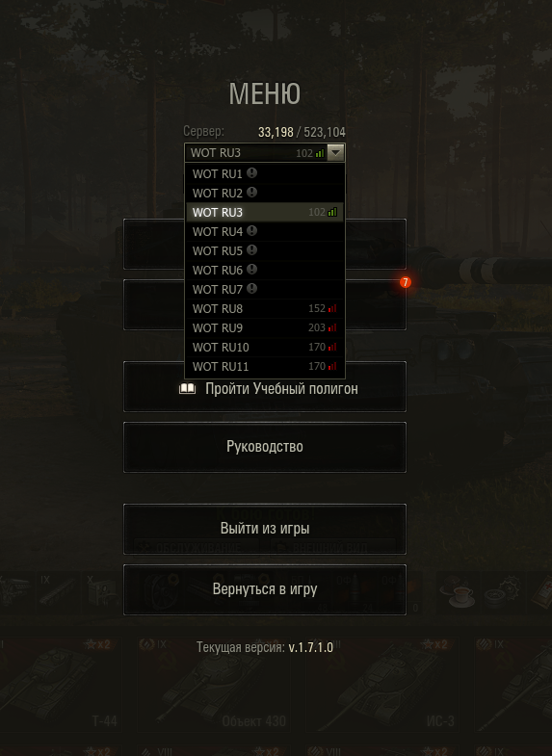Viewport: 552px width, 756px height.
Task: Click the red ping bars for WOT RU8
Action: [x=332, y=308]
